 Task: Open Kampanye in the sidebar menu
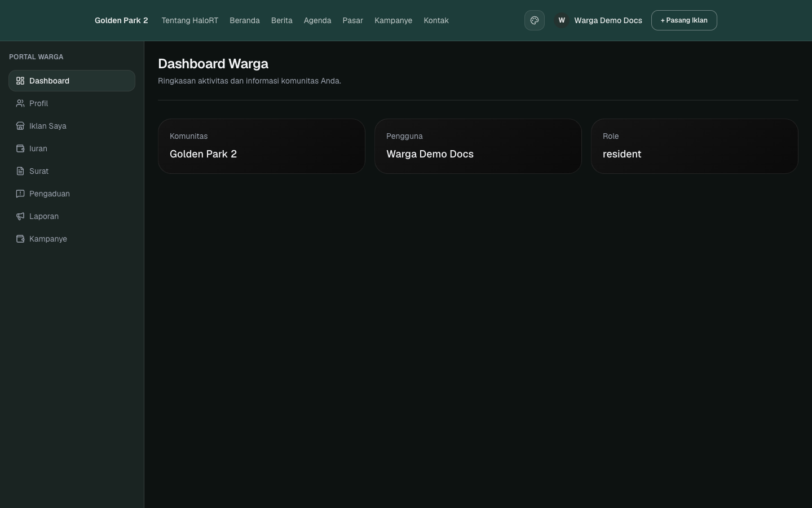click(x=72, y=239)
